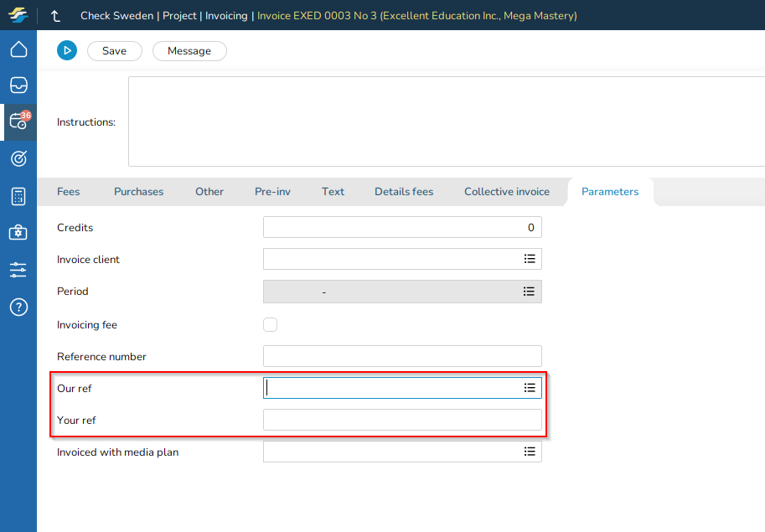Click the Message button
Viewport: 765px width, 532px height.
[x=189, y=51]
